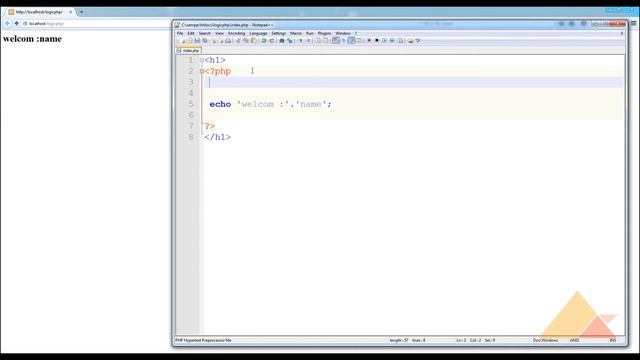Open the View menu

[x=220, y=33]
